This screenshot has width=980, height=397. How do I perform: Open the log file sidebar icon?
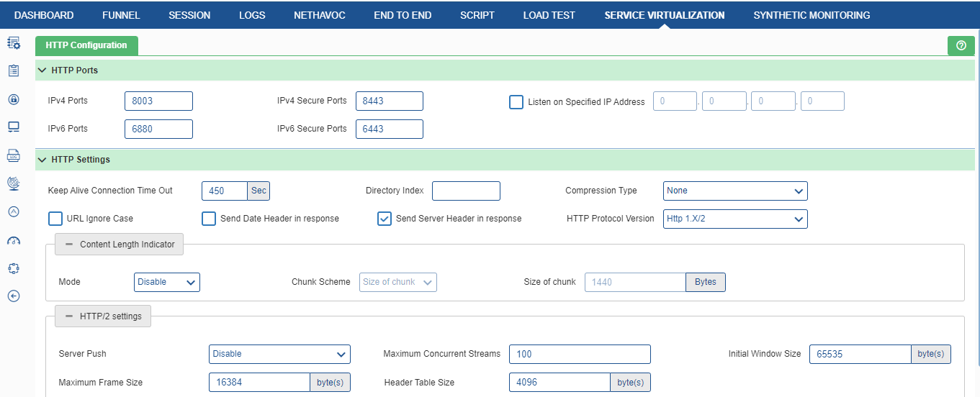pyautogui.click(x=13, y=155)
